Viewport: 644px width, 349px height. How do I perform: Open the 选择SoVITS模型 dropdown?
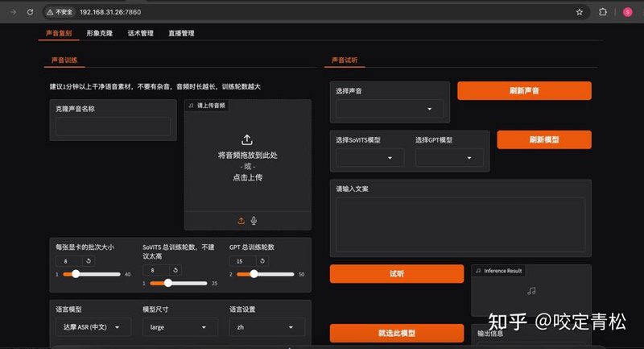[x=369, y=158]
